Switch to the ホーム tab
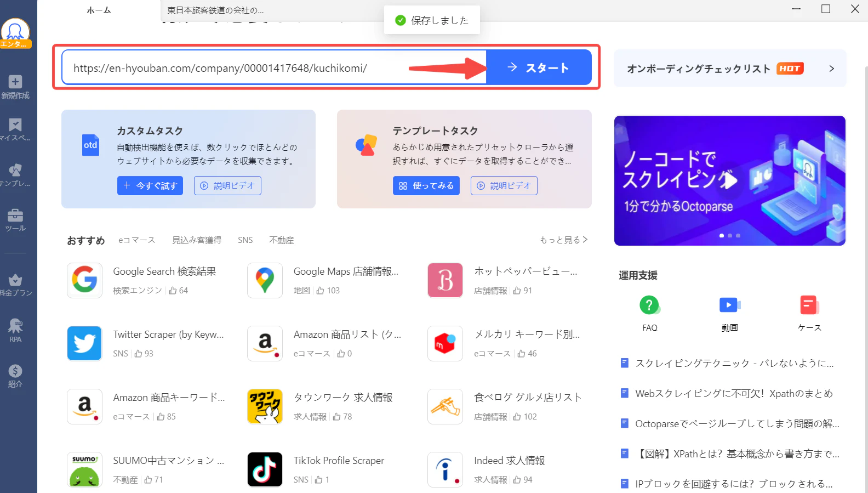 [x=99, y=10]
